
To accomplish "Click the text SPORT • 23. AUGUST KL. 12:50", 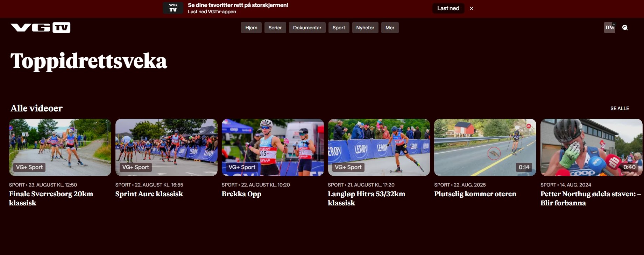I will [43, 185].
